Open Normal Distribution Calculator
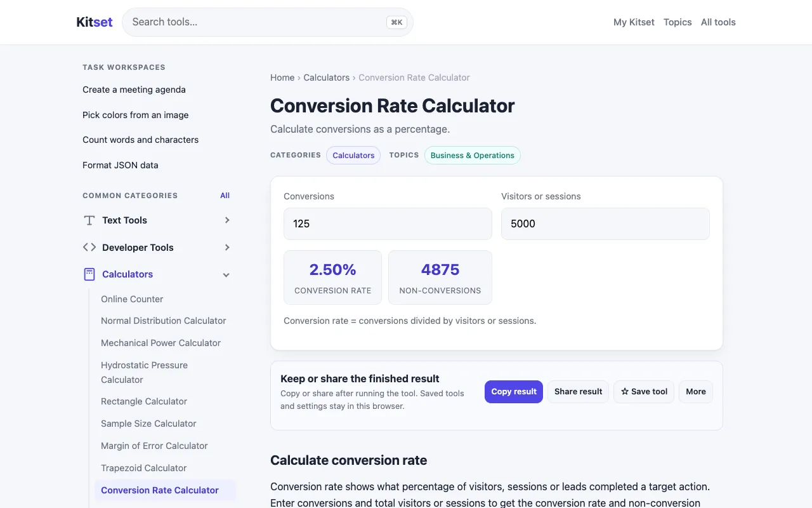 pos(164,321)
